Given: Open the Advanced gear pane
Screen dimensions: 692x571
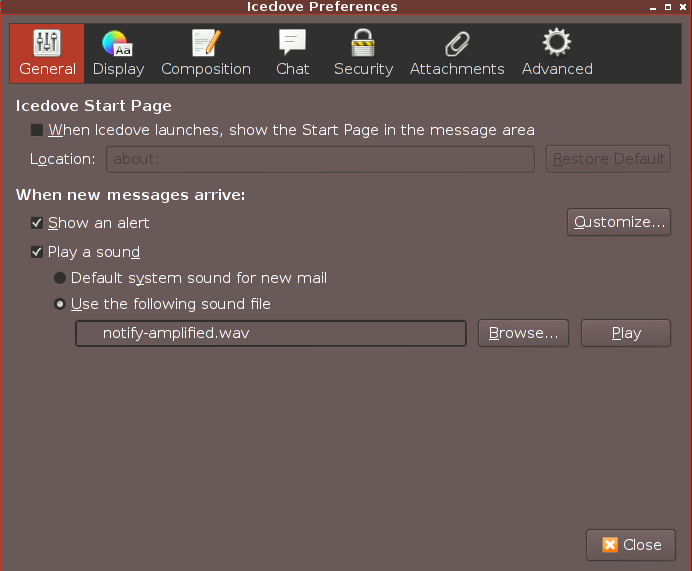Looking at the screenshot, I should point(557,53).
